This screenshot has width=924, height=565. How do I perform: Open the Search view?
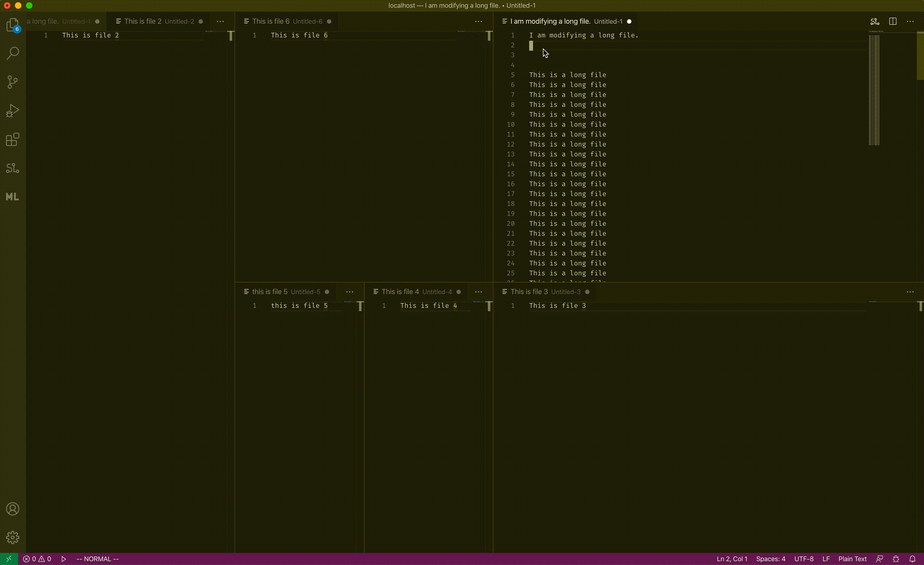tap(13, 53)
